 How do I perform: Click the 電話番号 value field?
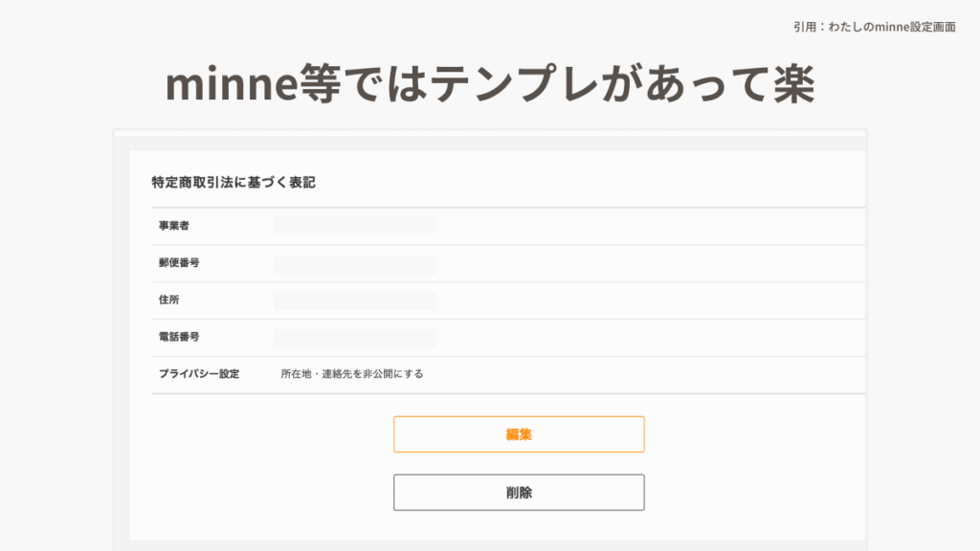354,338
